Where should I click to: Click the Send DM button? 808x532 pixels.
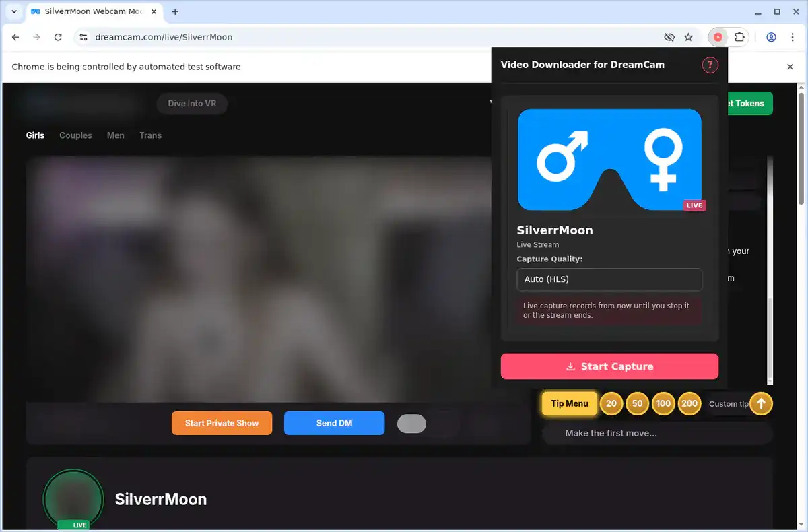[x=334, y=423]
